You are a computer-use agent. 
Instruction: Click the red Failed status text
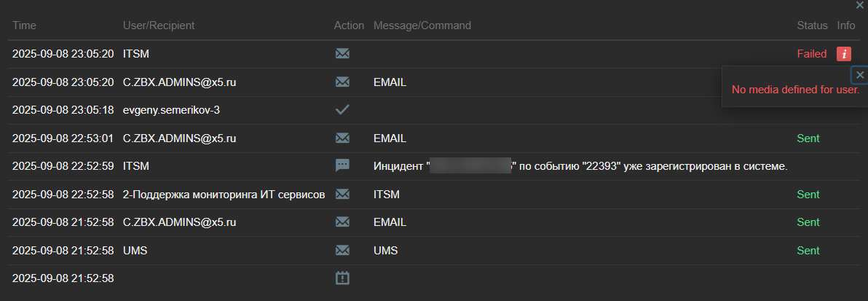812,53
